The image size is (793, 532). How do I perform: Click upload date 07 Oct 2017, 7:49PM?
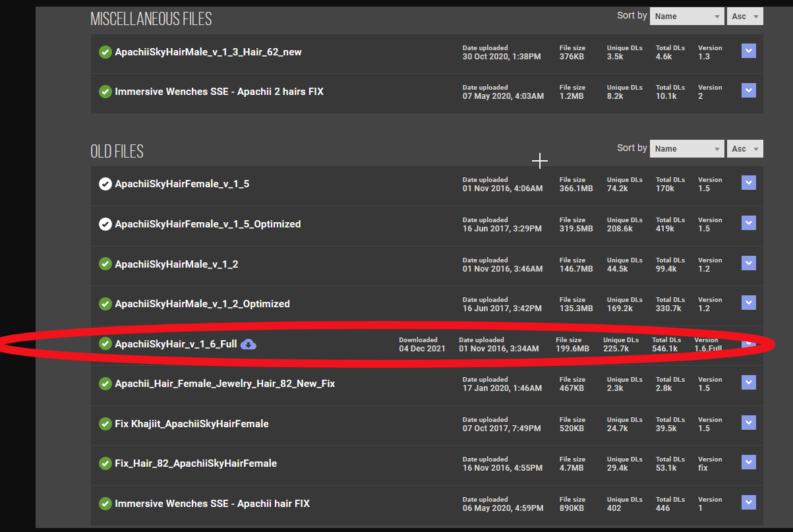[502, 429]
